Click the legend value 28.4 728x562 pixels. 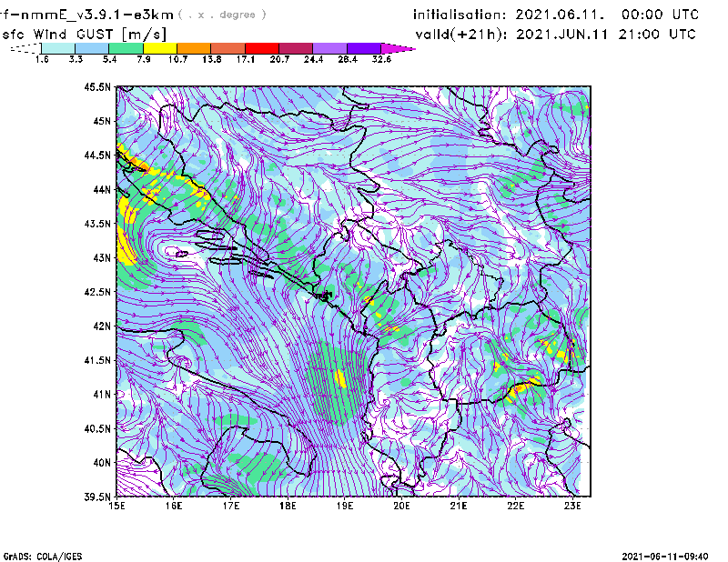[x=348, y=59]
